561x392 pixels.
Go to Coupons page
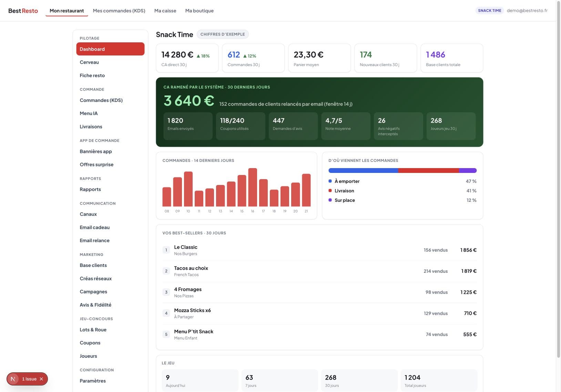[x=110, y=343]
